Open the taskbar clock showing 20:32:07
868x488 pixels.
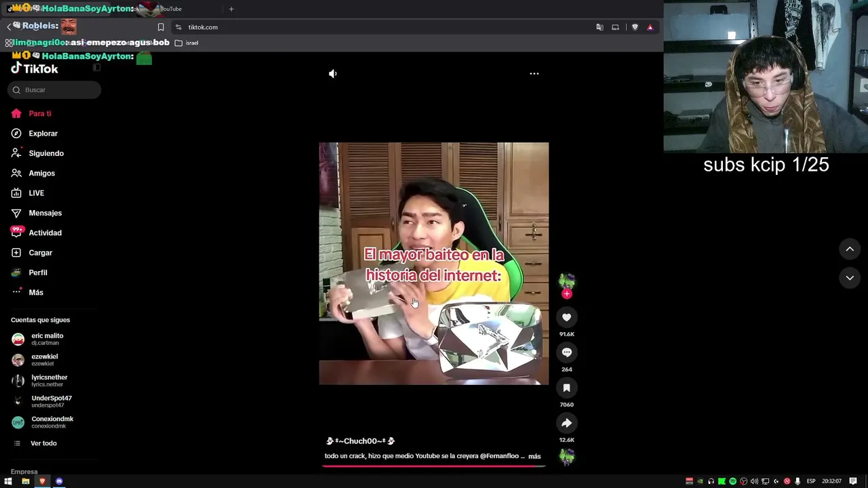831,481
